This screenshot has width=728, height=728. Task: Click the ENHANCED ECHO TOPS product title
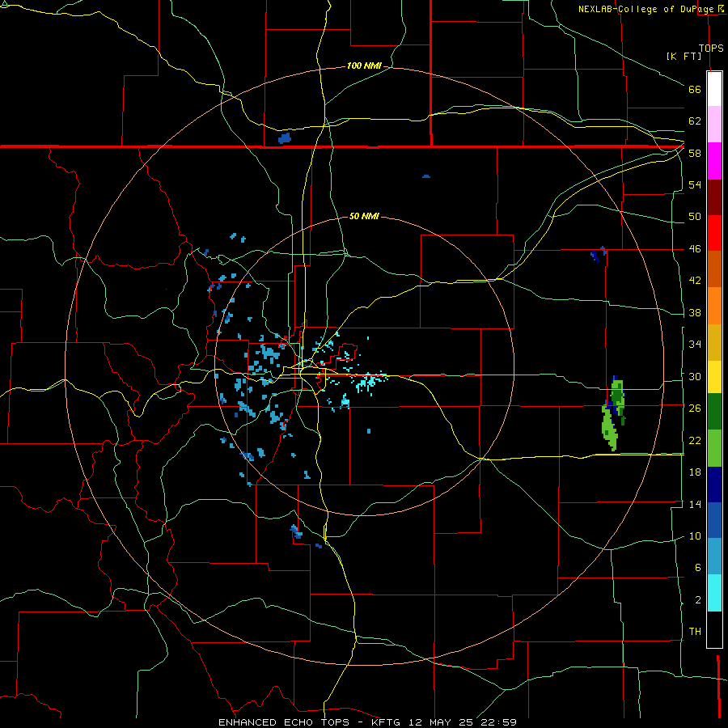[284, 722]
